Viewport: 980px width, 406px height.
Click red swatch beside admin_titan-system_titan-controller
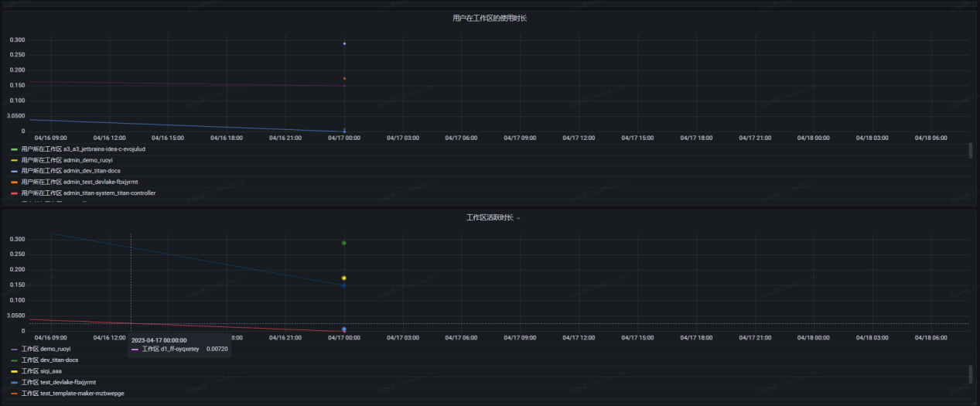tap(14, 193)
